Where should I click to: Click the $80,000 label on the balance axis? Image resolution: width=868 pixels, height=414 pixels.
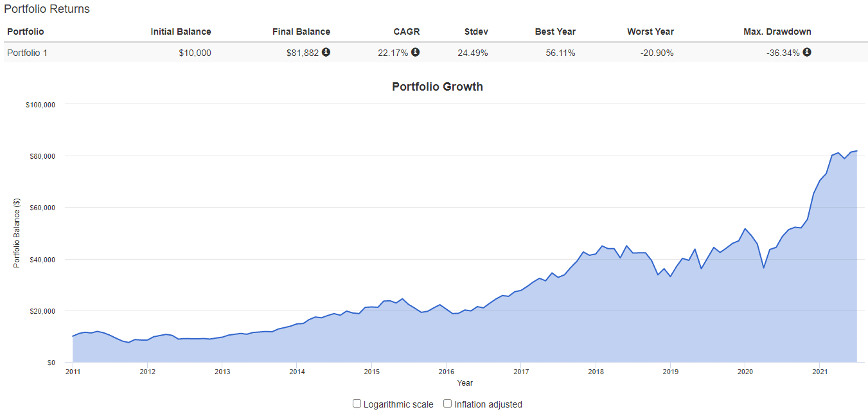[40, 156]
